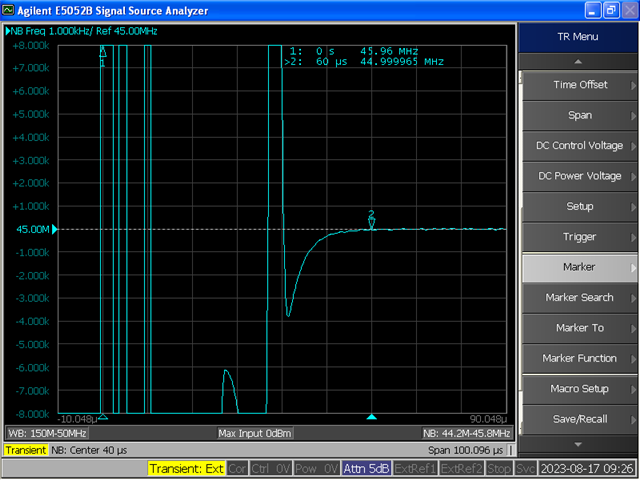Click the ExtRef2 status indicator
The image size is (640, 480).
coord(461,469)
